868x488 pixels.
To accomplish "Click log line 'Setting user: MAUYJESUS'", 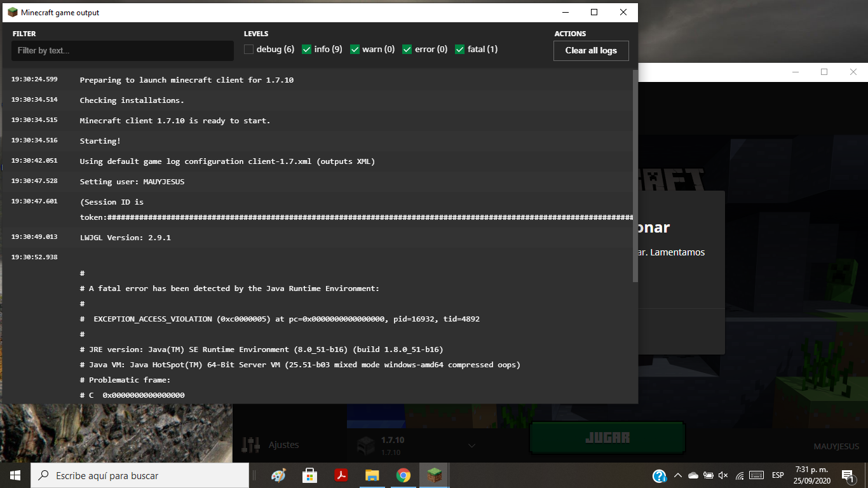I will pos(132,182).
